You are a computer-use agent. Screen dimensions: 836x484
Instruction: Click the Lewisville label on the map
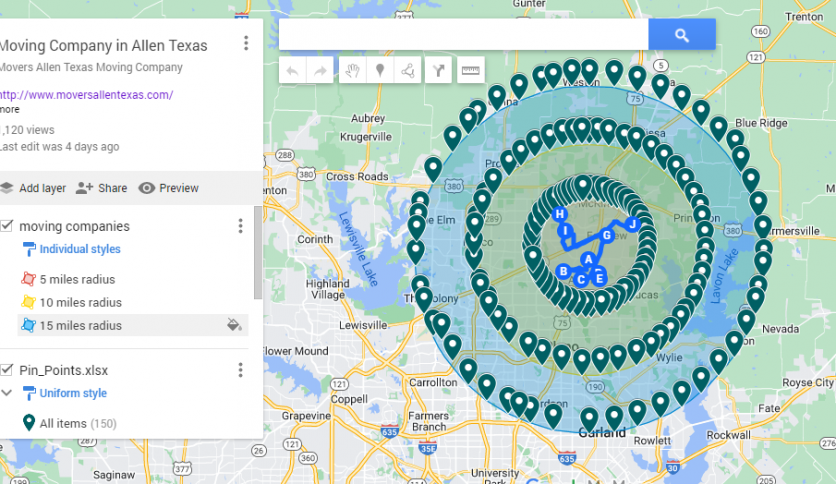pos(363,325)
